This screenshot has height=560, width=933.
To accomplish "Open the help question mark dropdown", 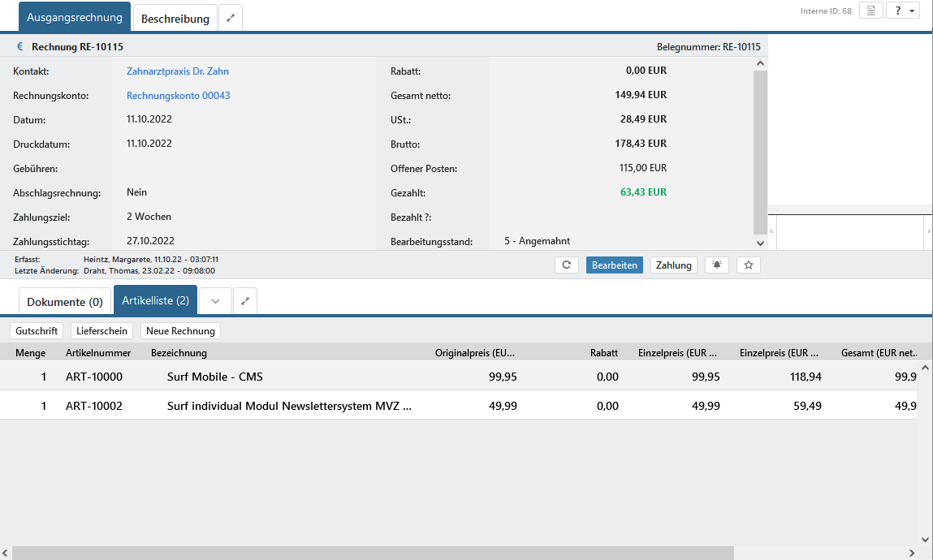I will click(x=902, y=11).
